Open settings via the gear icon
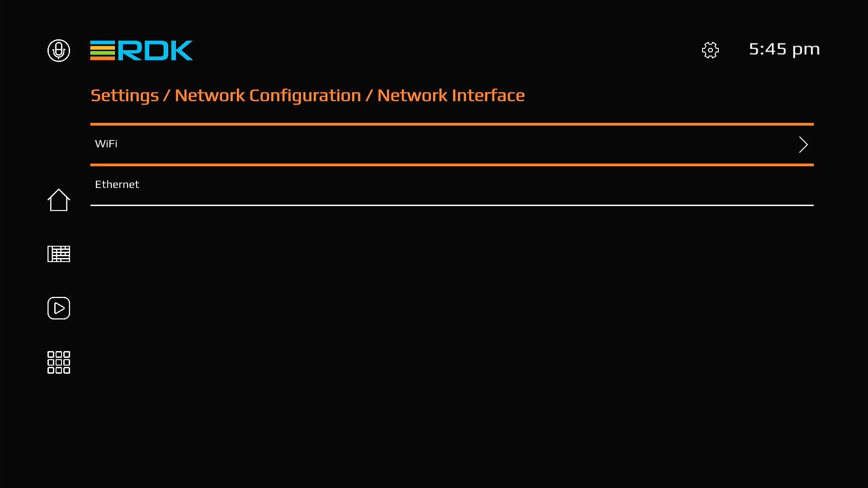 coord(710,50)
